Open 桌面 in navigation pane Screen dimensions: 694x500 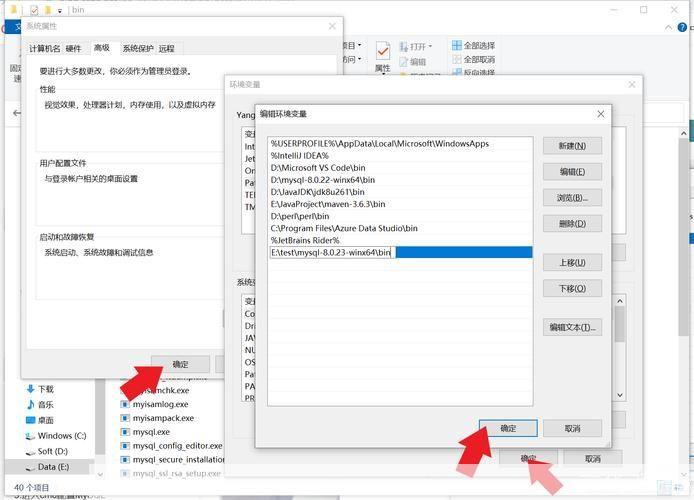41,420
